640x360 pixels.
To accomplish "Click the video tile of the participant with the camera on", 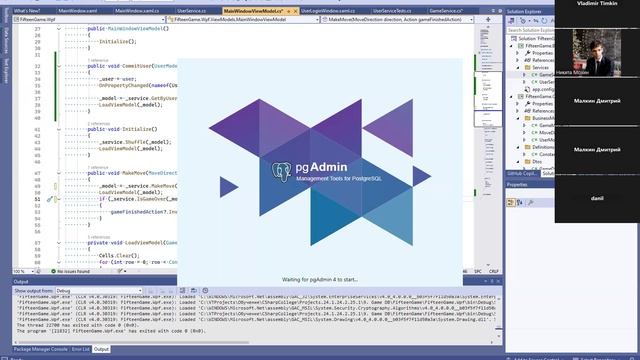I will (597, 52).
